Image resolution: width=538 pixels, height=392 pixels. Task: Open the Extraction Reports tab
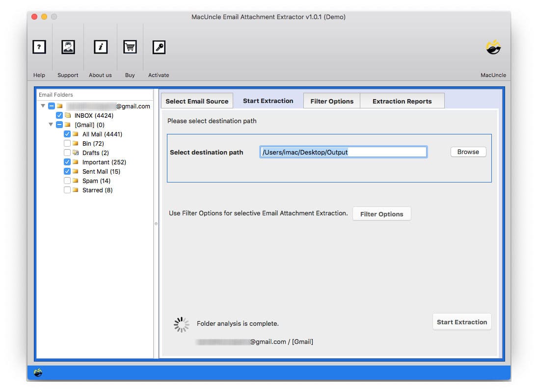(x=402, y=101)
